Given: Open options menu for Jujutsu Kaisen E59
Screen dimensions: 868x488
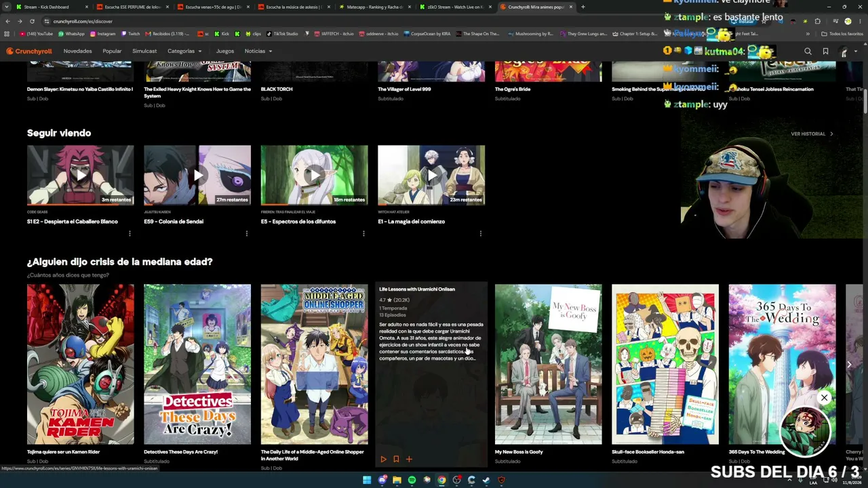Looking at the screenshot, I should tap(246, 233).
